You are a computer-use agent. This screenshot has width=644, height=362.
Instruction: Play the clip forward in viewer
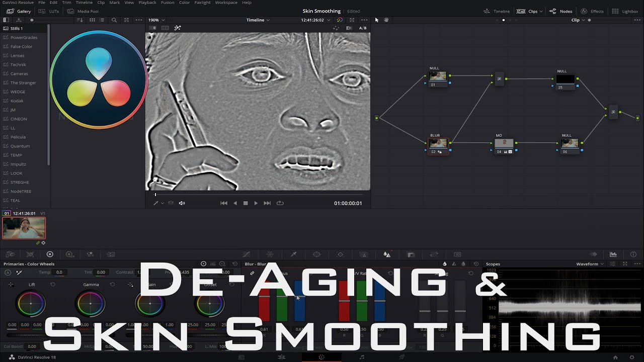256,203
